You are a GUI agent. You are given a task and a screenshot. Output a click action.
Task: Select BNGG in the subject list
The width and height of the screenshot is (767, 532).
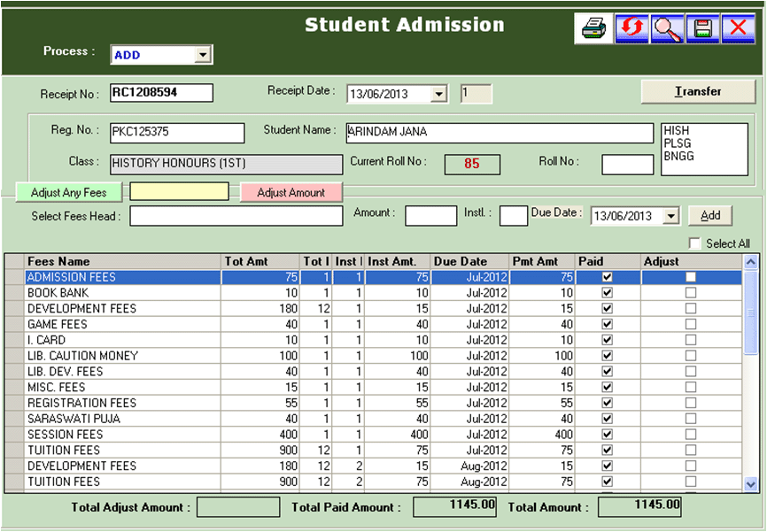tap(678, 156)
